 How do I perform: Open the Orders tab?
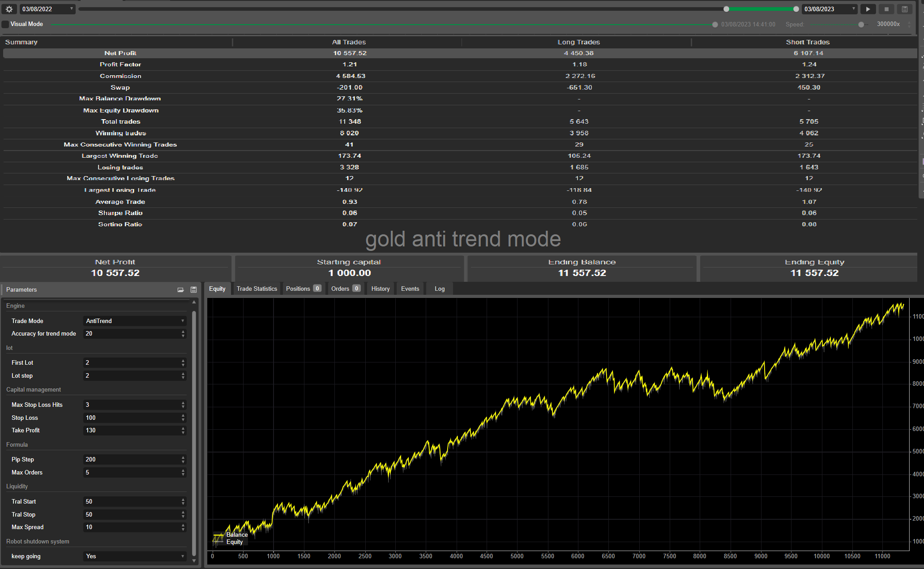346,289
